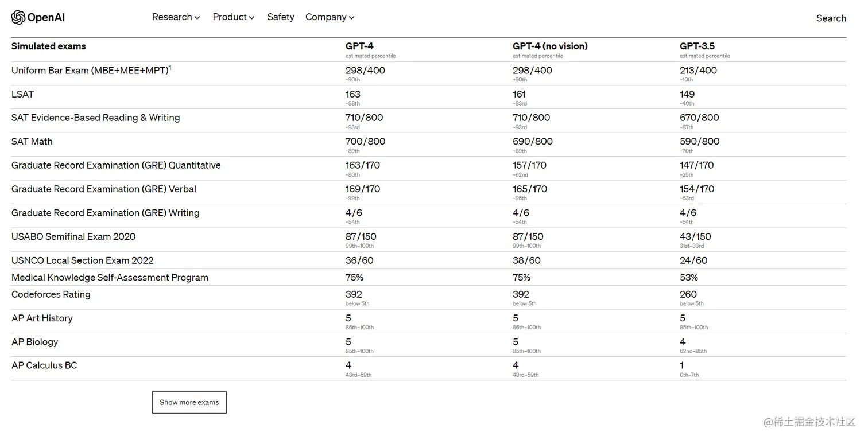The width and height of the screenshot is (868, 440).
Task: Open Search in the top right
Action: click(831, 18)
